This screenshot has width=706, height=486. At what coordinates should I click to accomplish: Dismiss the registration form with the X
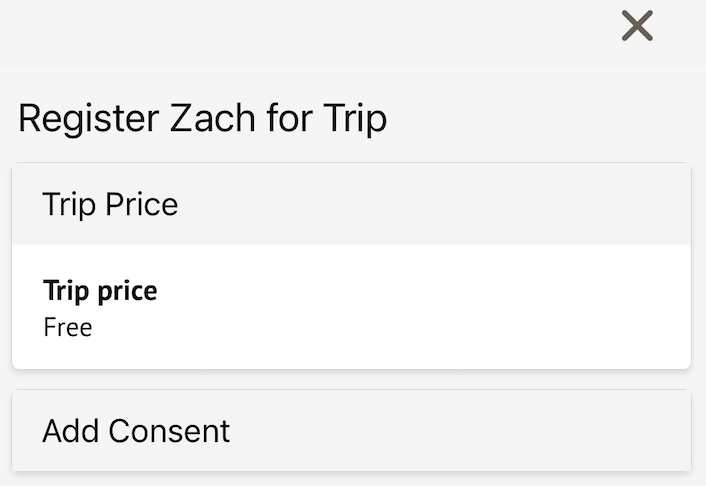click(637, 26)
